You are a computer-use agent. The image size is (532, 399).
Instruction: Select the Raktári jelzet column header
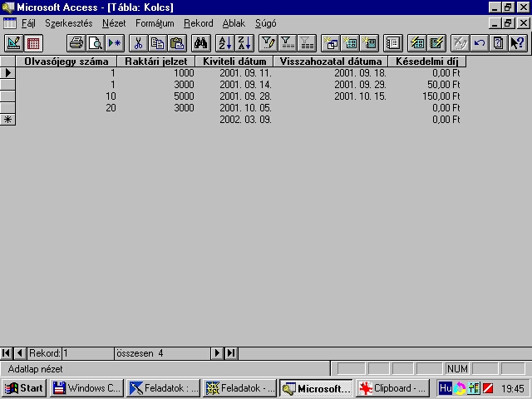coord(156,62)
